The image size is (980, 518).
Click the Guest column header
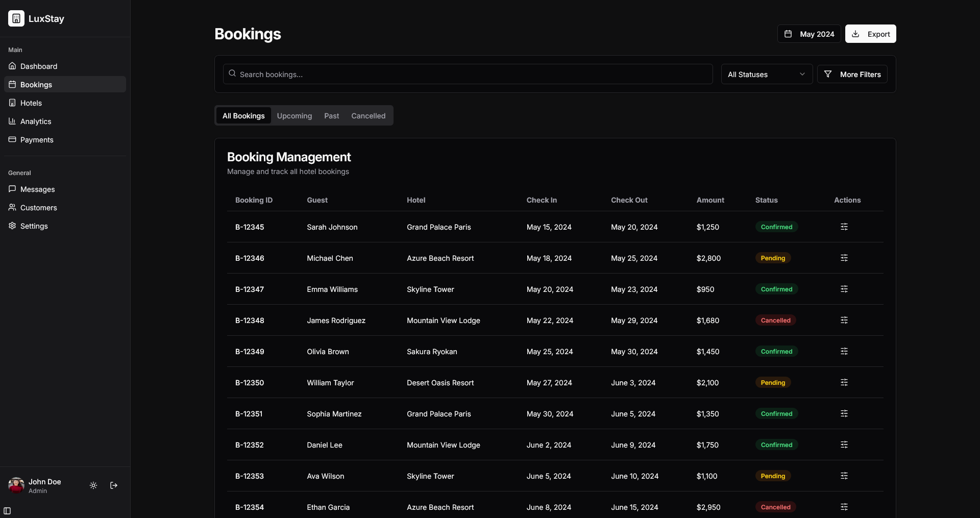[x=317, y=200]
